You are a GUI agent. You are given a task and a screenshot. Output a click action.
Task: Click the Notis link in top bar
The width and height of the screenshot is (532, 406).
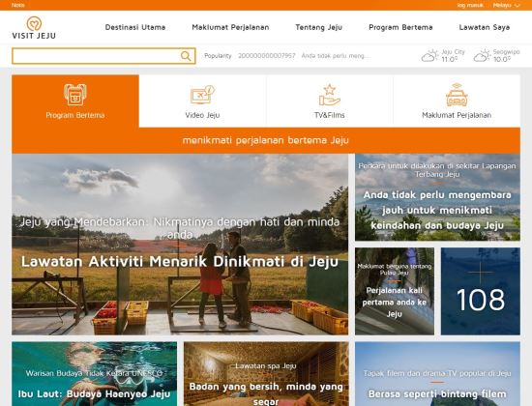[x=18, y=5]
